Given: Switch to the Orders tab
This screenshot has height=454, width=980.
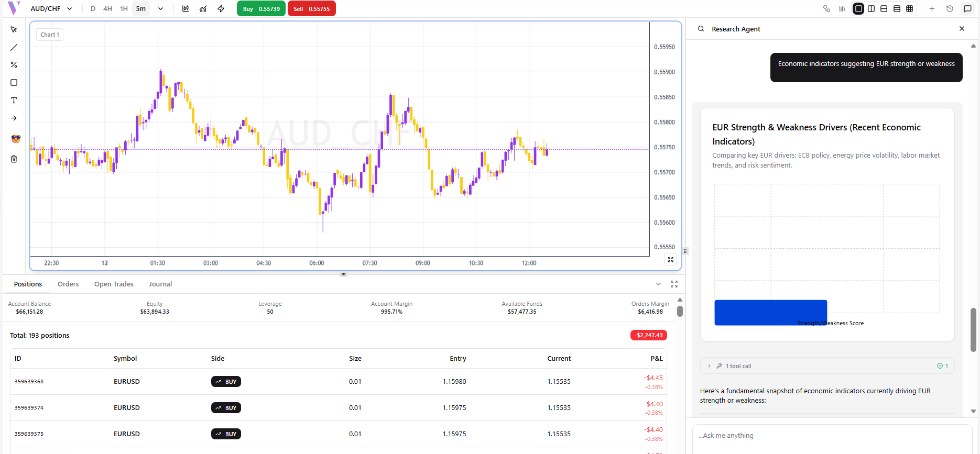Looking at the screenshot, I should coord(68,284).
